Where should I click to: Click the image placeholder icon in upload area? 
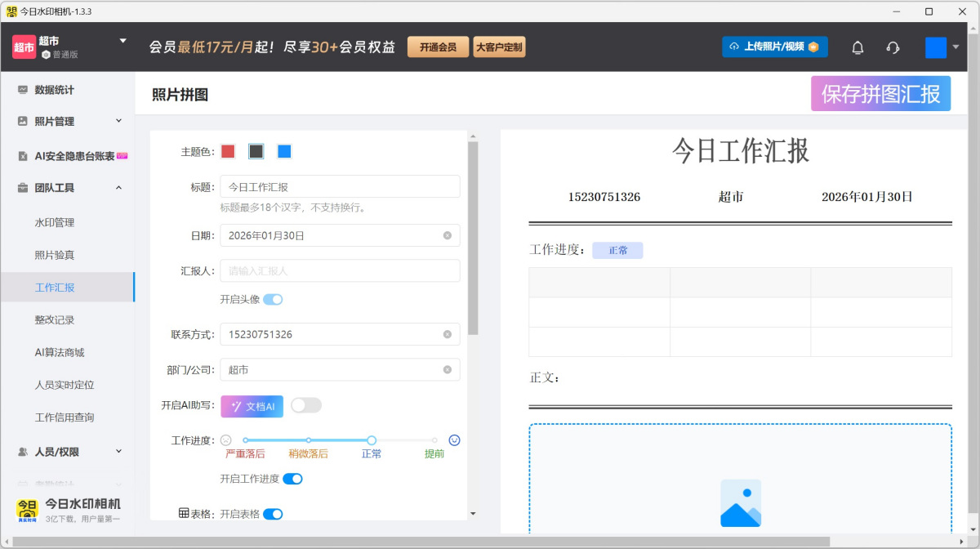click(x=740, y=502)
